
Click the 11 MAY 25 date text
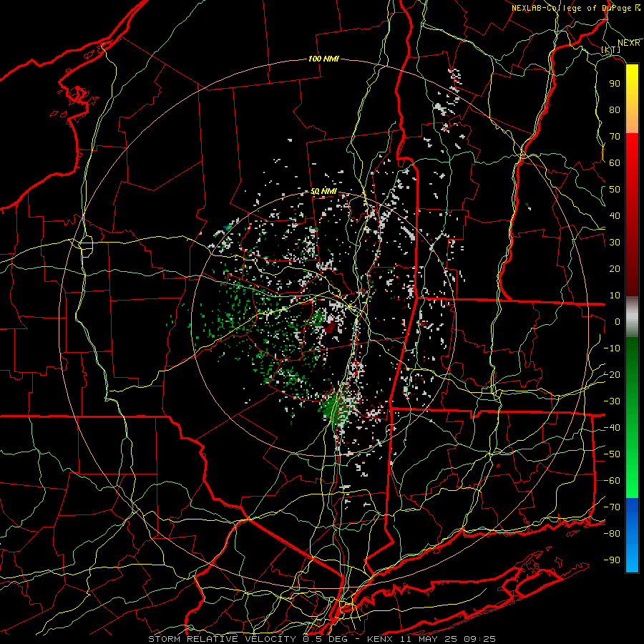tap(429, 639)
